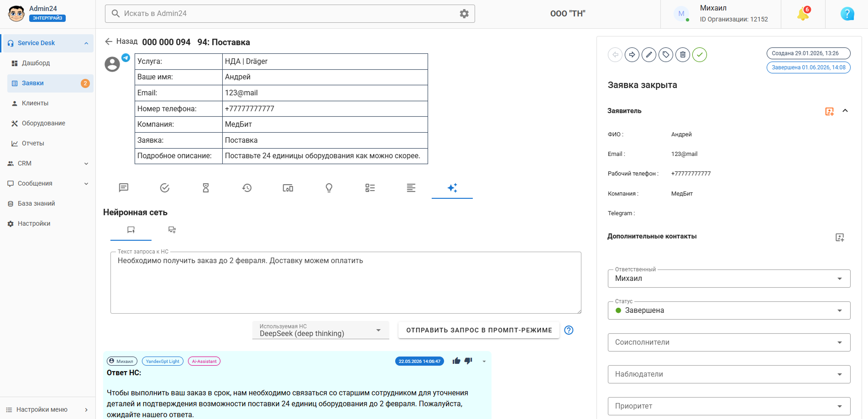This screenshot has width=868, height=419.
Task: Click thumbs up on the AI answer
Action: [456, 361]
